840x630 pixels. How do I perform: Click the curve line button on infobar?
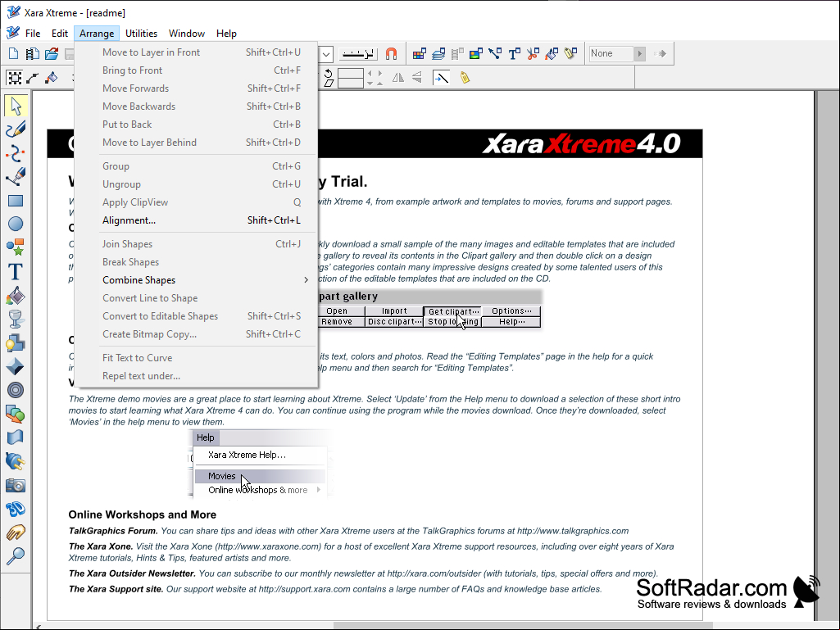33,78
